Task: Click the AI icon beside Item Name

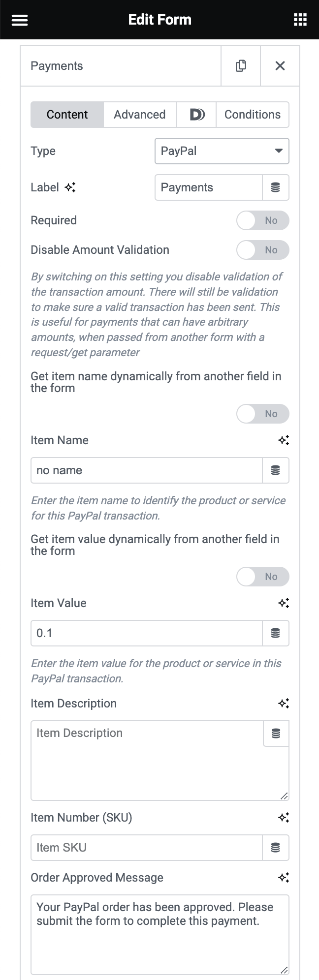Action: [x=284, y=440]
